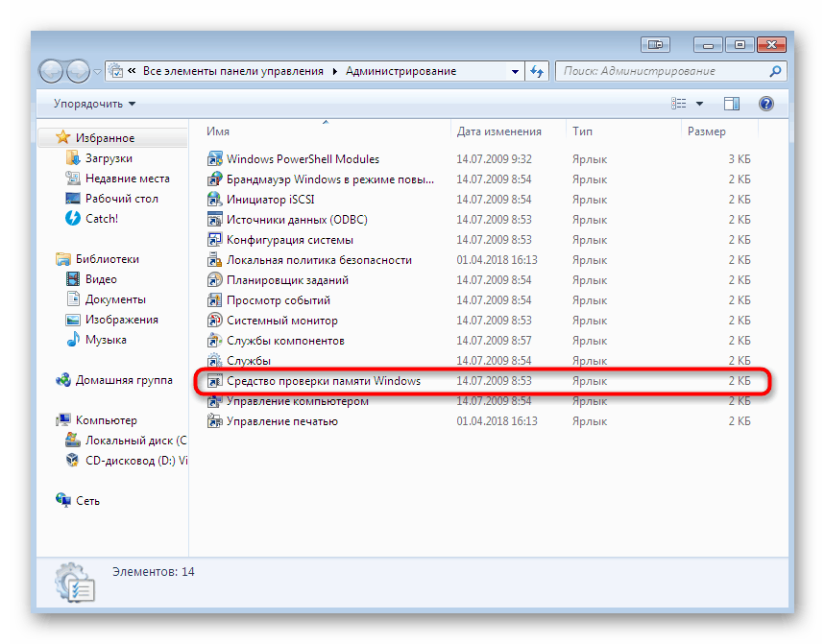Click the Локальная политика безопасности icon
Image resolution: width=825 pixels, height=644 pixels.
point(214,260)
